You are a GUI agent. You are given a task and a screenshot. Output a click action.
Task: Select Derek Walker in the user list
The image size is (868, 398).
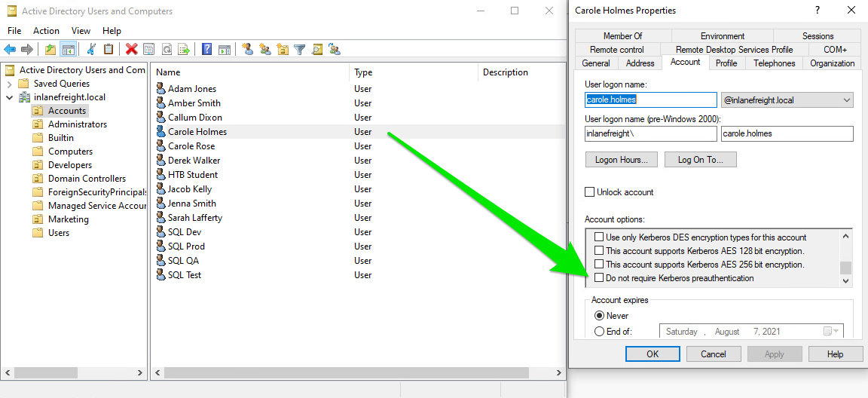point(194,161)
